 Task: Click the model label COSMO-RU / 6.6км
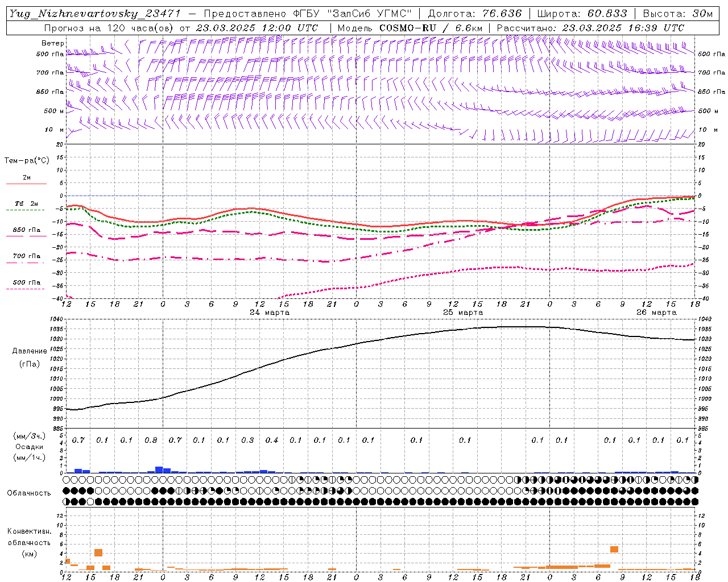tap(431, 28)
